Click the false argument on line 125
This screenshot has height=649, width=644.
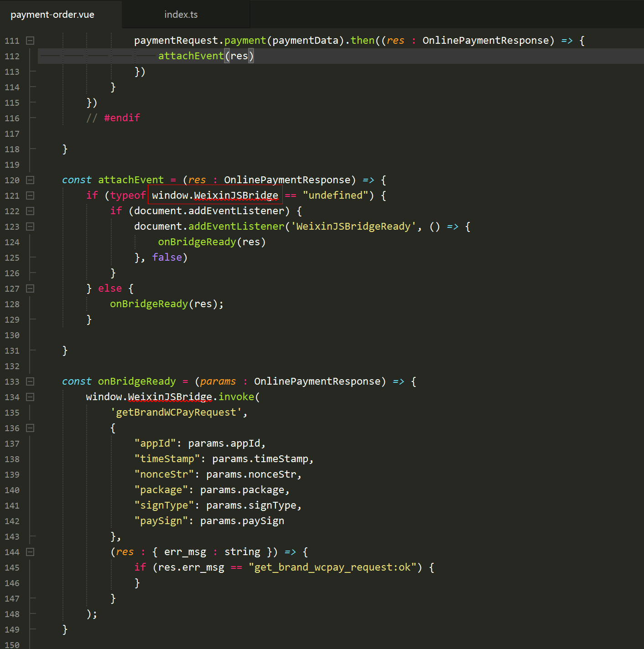point(167,258)
